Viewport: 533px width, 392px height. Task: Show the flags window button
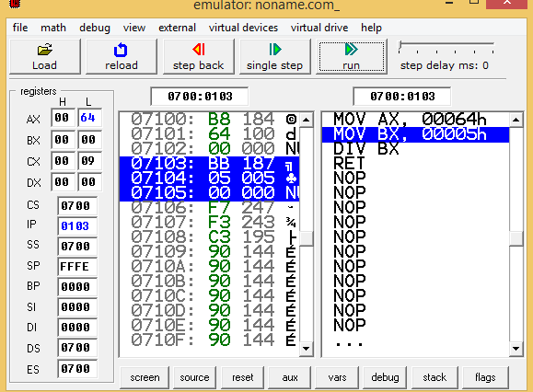point(485,377)
